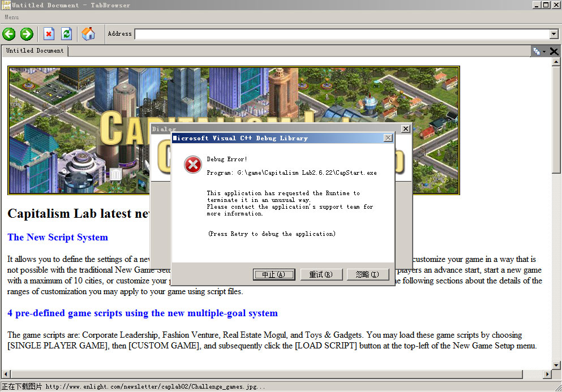Click the vertical scrollbar thumb

click(556, 120)
